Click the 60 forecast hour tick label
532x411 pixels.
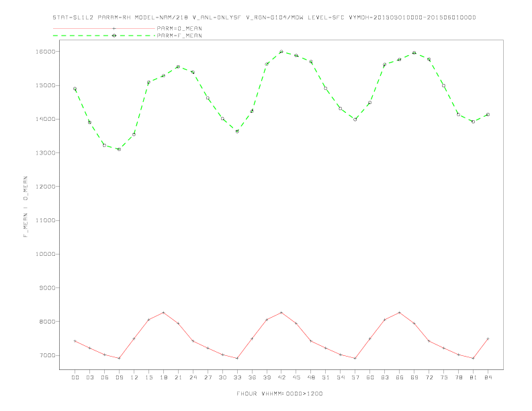pos(370,377)
